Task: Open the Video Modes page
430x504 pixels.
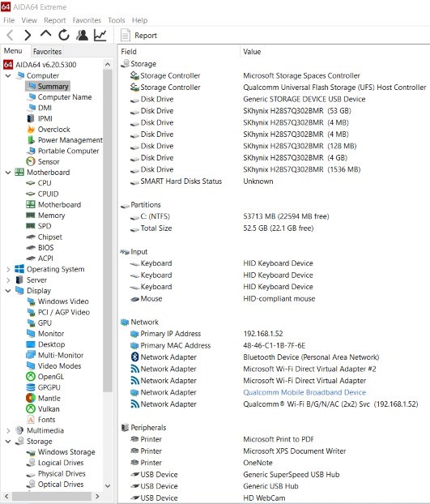Action: point(54,365)
